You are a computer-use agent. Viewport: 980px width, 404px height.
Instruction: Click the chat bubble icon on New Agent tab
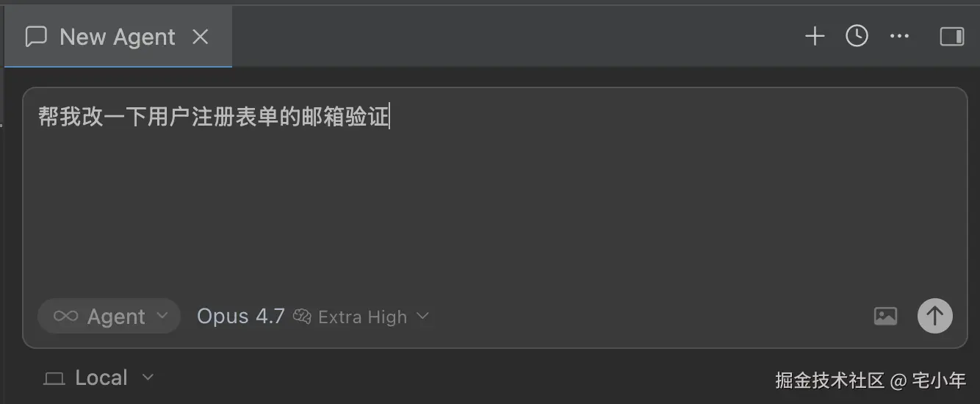coord(36,37)
